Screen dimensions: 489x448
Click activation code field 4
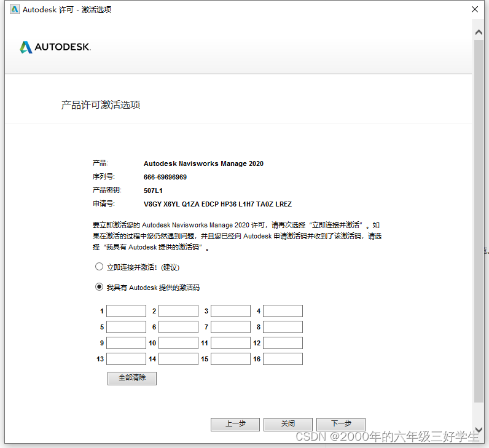coord(283,311)
